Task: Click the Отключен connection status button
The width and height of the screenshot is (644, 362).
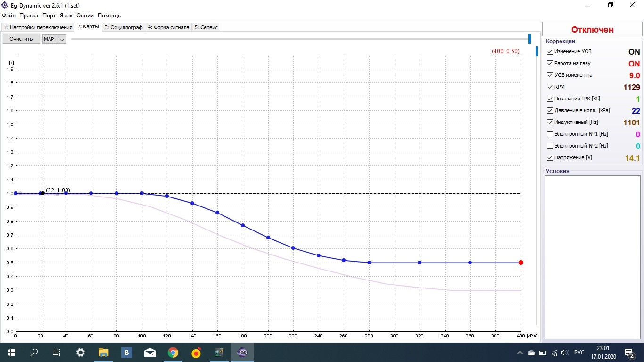Action: coord(593,29)
